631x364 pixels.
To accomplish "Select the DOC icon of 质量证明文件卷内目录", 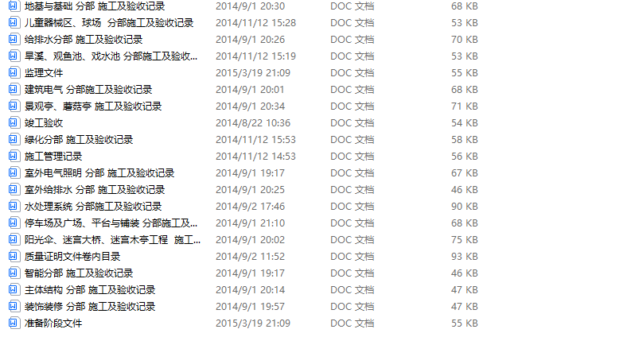I will click(x=14, y=256).
